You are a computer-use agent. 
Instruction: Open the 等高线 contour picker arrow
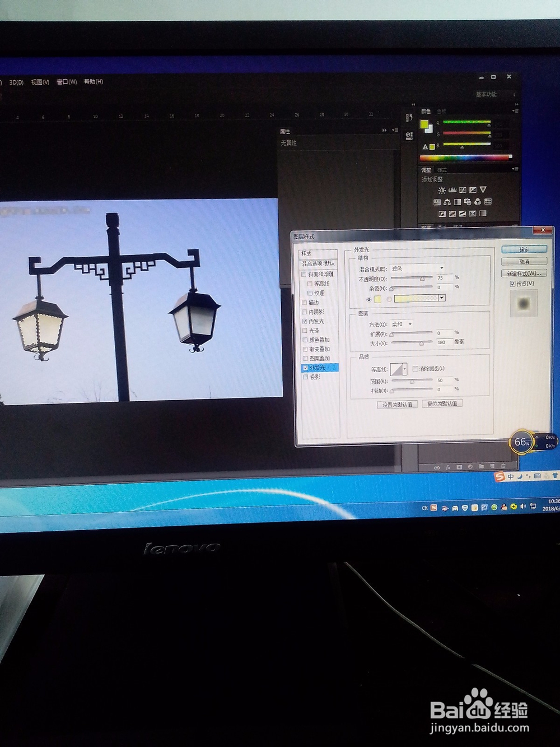[x=405, y=370]
